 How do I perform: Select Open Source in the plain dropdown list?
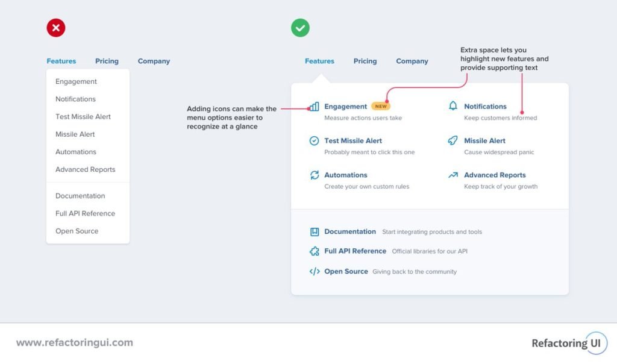[77, 231]
